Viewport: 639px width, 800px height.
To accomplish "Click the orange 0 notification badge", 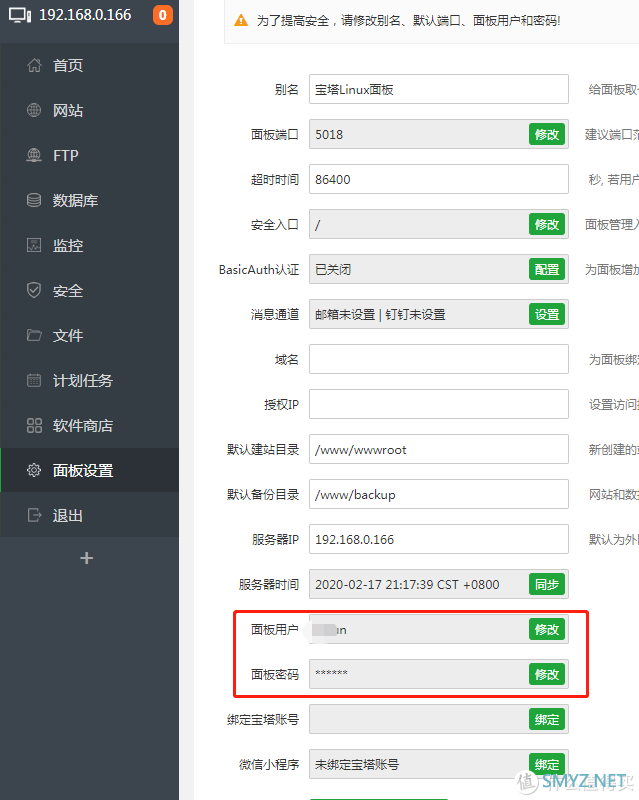I will click(x=163, y=15).
